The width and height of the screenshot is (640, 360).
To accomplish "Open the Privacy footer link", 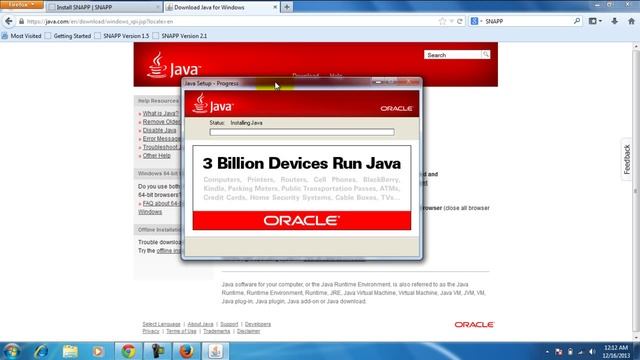I will pos(151,331).
